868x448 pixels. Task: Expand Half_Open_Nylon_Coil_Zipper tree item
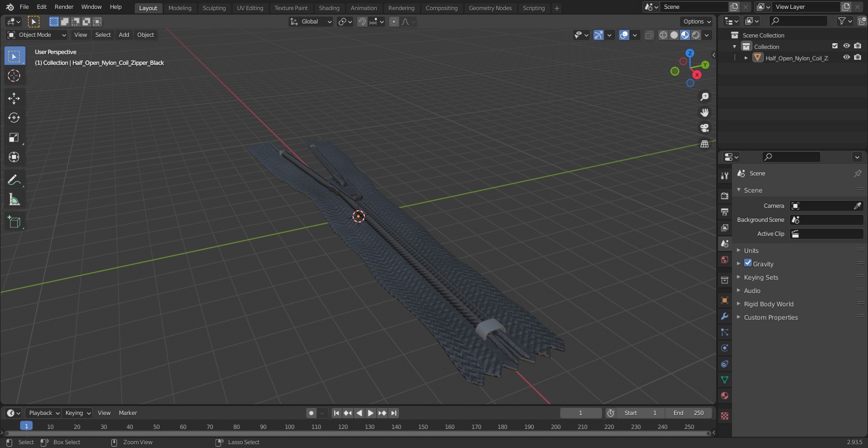coord(746,58)
